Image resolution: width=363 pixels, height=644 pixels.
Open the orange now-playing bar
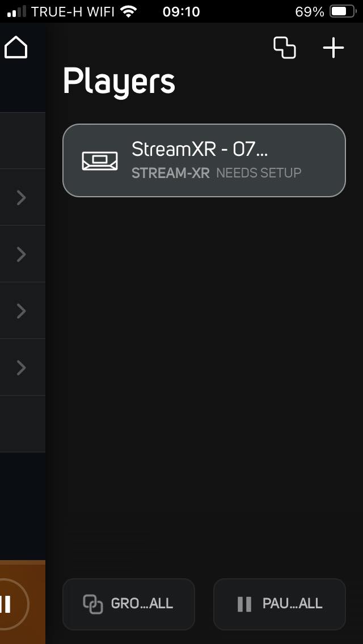click(23, 602)
